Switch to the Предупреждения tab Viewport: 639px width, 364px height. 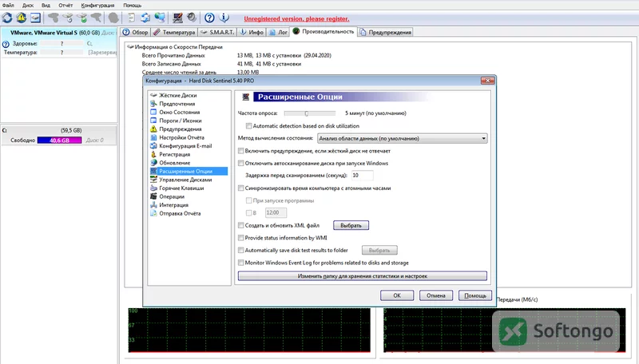coord(385,32)
